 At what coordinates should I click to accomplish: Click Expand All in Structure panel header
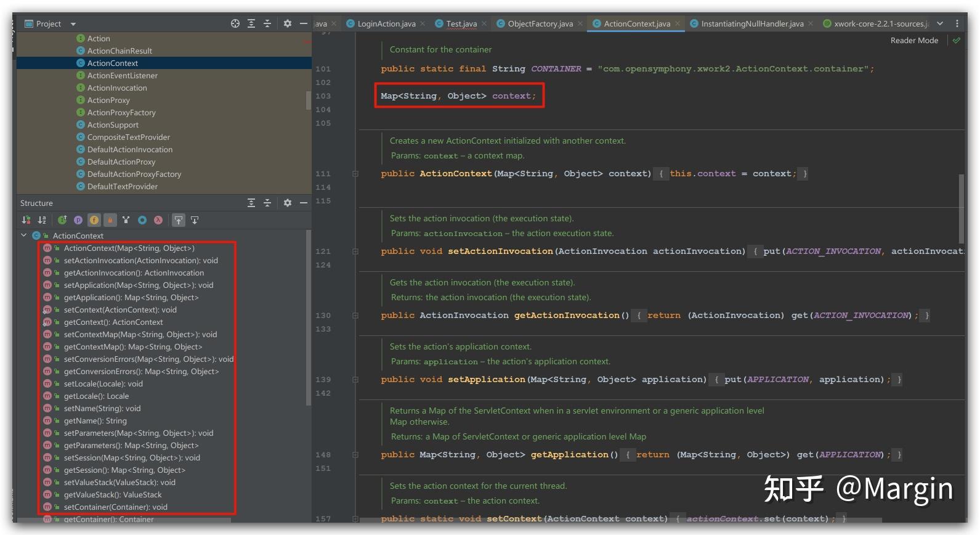[x=251, y=203]
